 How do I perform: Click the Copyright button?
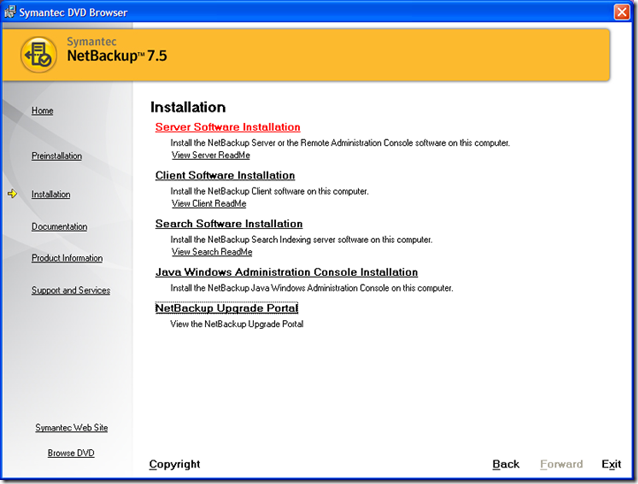point(175,464)
